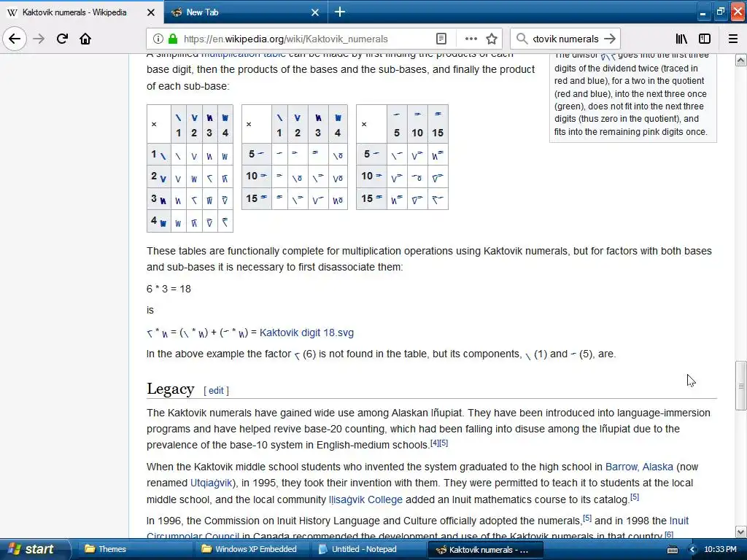
Task: Click the search magnifier icon
Action: coord(522,39)
